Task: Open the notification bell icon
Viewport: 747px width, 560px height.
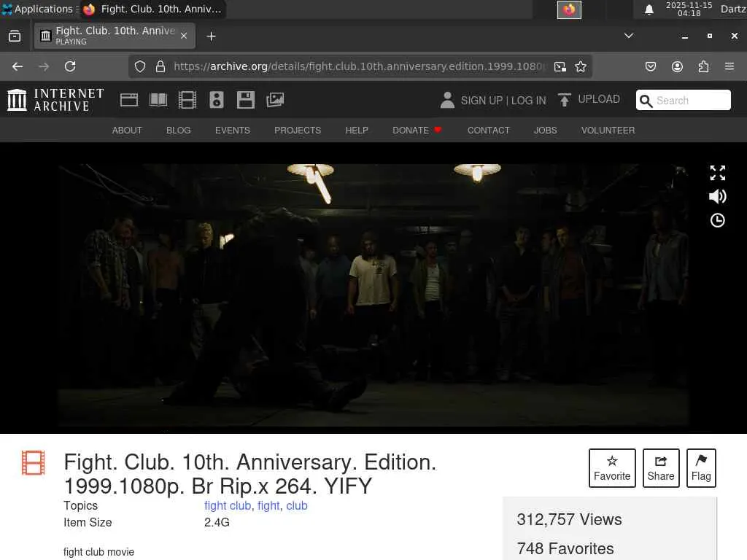Action: pos(649,9)
